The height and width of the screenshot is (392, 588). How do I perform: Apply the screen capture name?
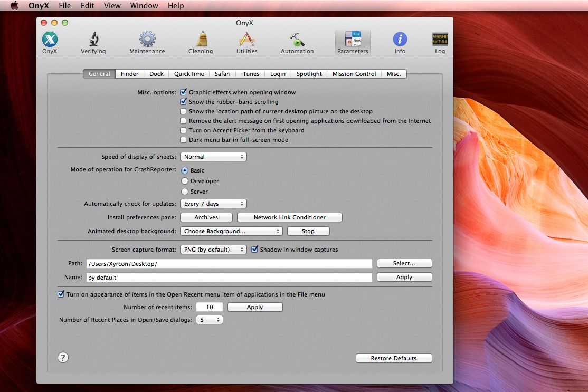click(x=404, y=277)
